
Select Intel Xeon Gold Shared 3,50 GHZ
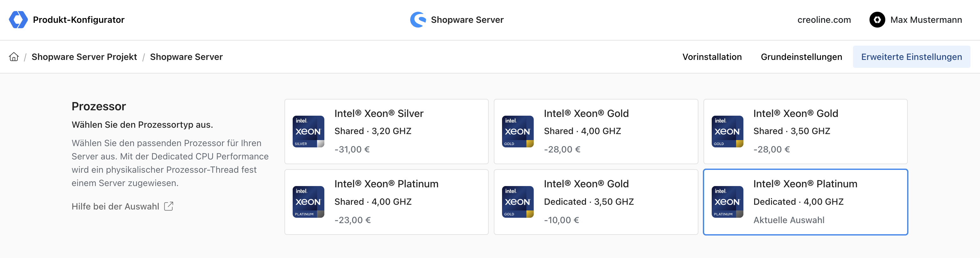click(x=805, y=132)
